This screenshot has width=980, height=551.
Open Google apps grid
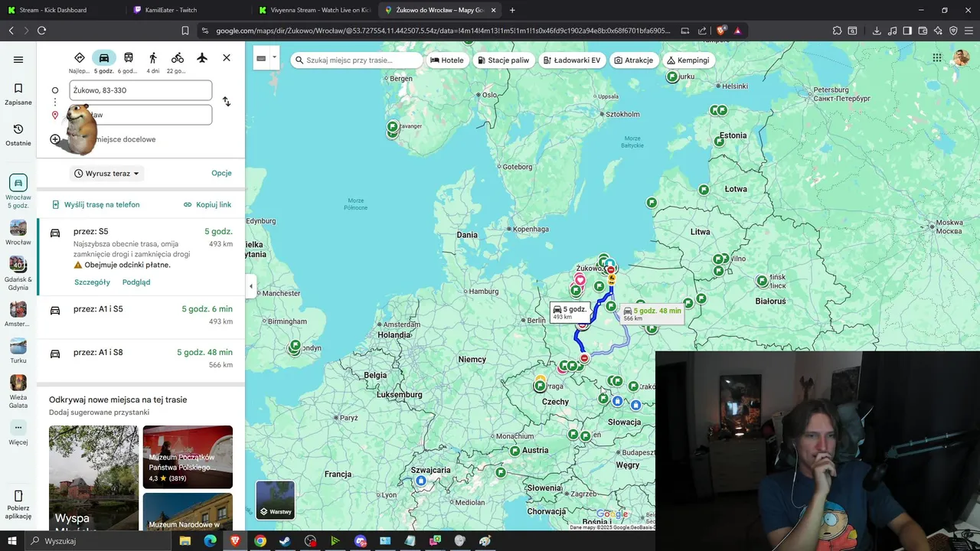point(937,58)
